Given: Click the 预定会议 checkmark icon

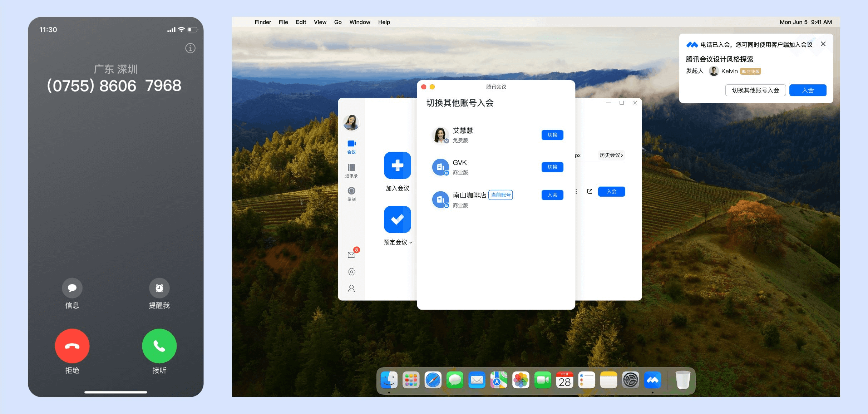Looking at the screenshot, I should [397, 219].
